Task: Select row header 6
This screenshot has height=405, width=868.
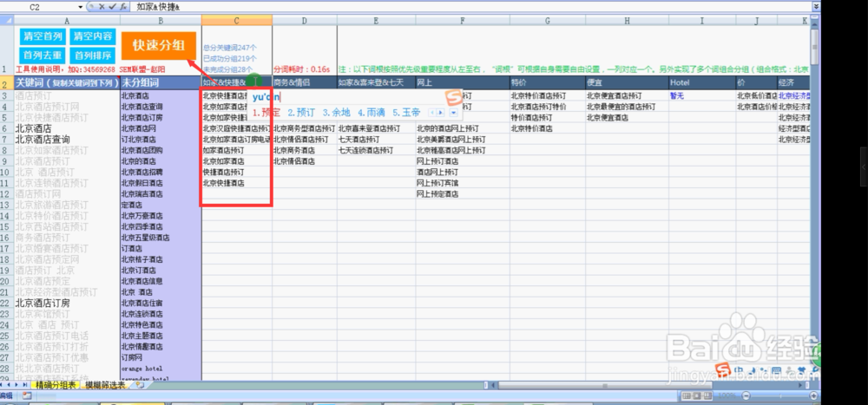Action: point(7,128)
